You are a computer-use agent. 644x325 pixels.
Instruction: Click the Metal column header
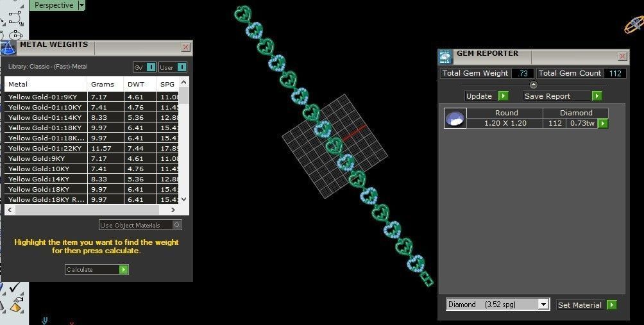pyautogui.click(x=46, y=84)
